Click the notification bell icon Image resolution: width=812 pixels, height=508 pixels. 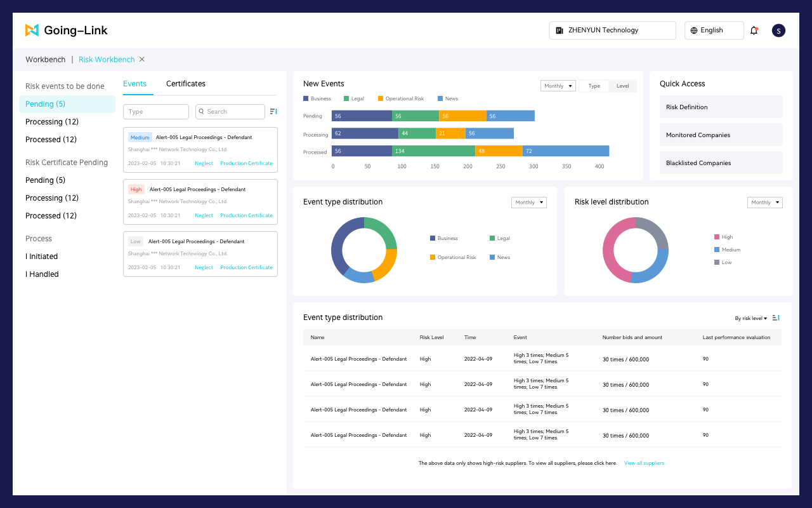pos(754,30)
